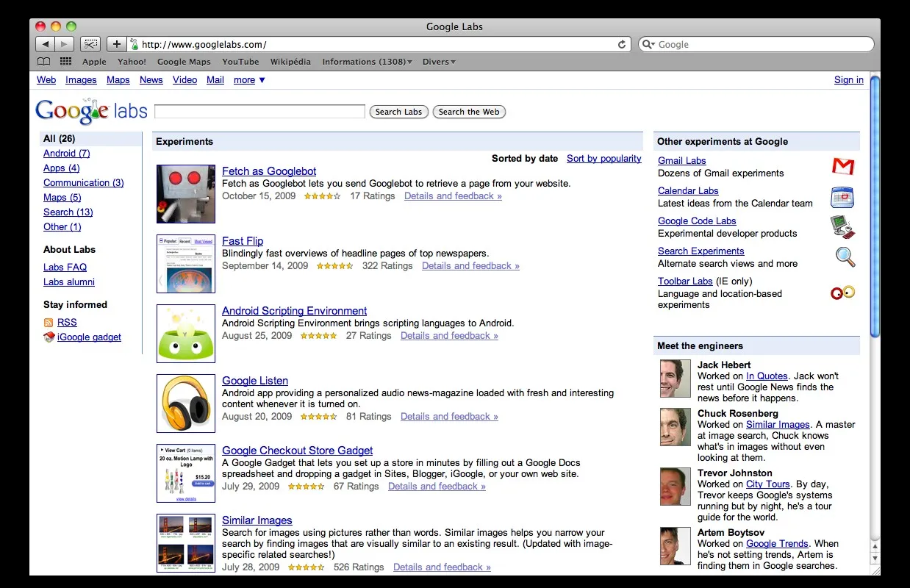The width and height of the screenshot is (910, 588).
Task: Open the Fetch as Googlebot robot thumbnail
Action: 186,194
